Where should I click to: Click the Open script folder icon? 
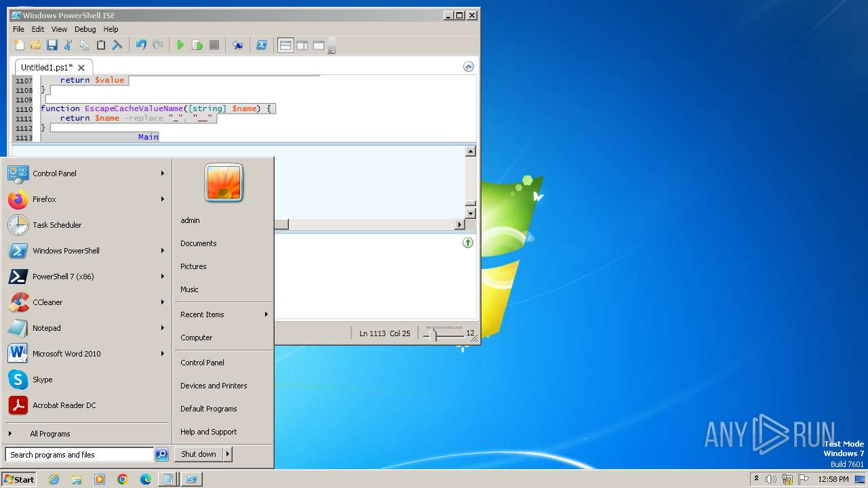point(35,45)
